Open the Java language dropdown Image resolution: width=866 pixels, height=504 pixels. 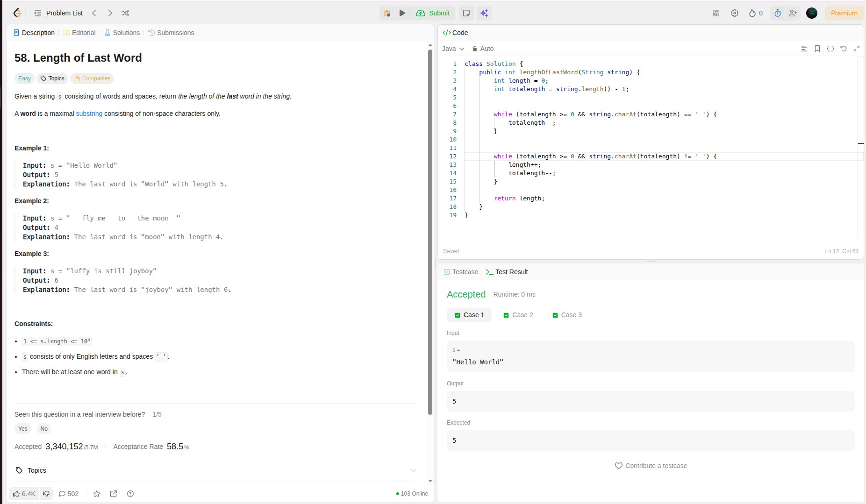click(453, 49)
